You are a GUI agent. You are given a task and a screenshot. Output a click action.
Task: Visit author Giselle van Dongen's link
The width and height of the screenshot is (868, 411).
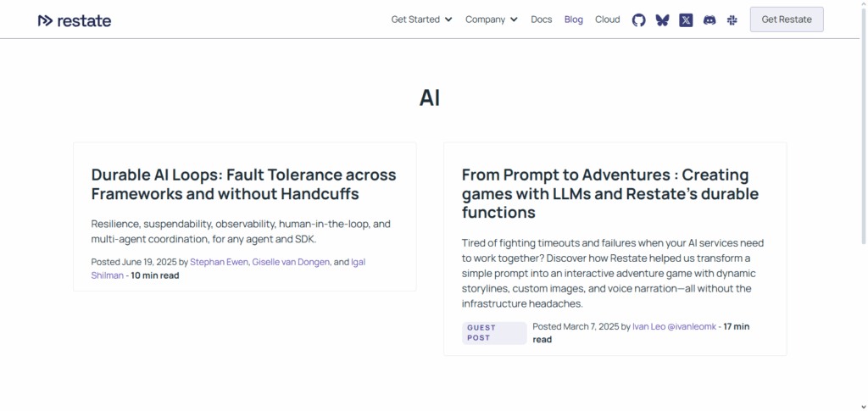point(292,262)
